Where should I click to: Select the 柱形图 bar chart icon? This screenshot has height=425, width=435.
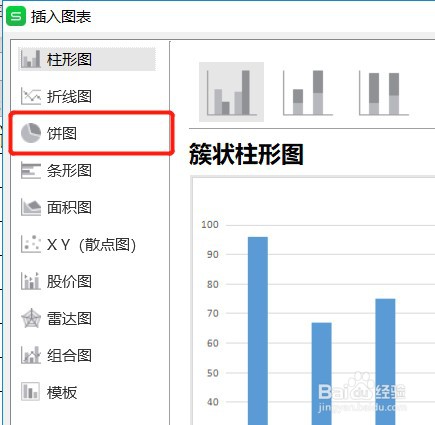pyautogui.click(x=31, y=59)
